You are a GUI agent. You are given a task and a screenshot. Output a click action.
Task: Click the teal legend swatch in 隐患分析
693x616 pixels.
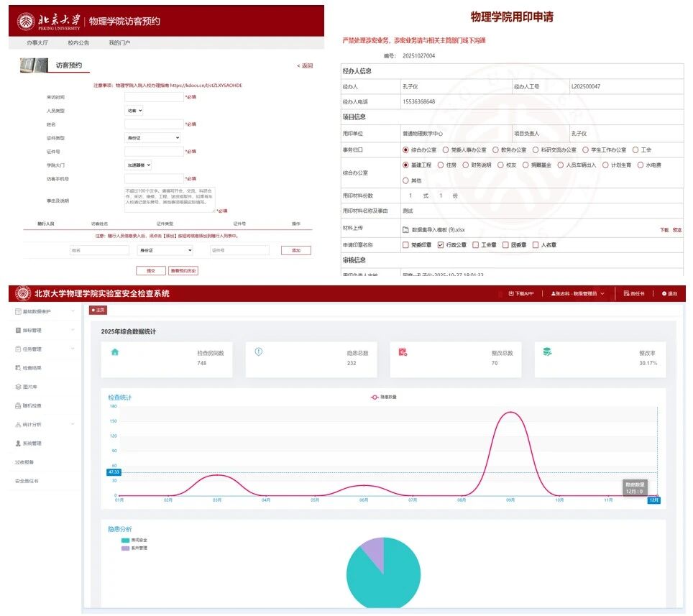pos(125,540)
